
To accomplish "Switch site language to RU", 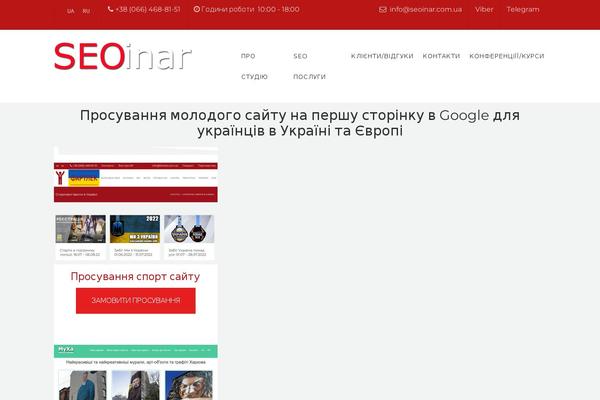I will [x=86, y=11].
